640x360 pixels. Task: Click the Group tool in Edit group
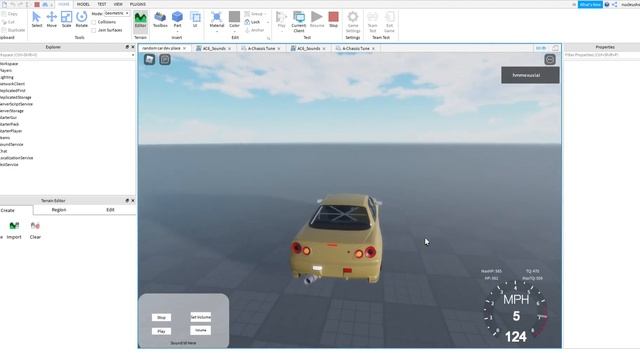[x=254, y=14]
